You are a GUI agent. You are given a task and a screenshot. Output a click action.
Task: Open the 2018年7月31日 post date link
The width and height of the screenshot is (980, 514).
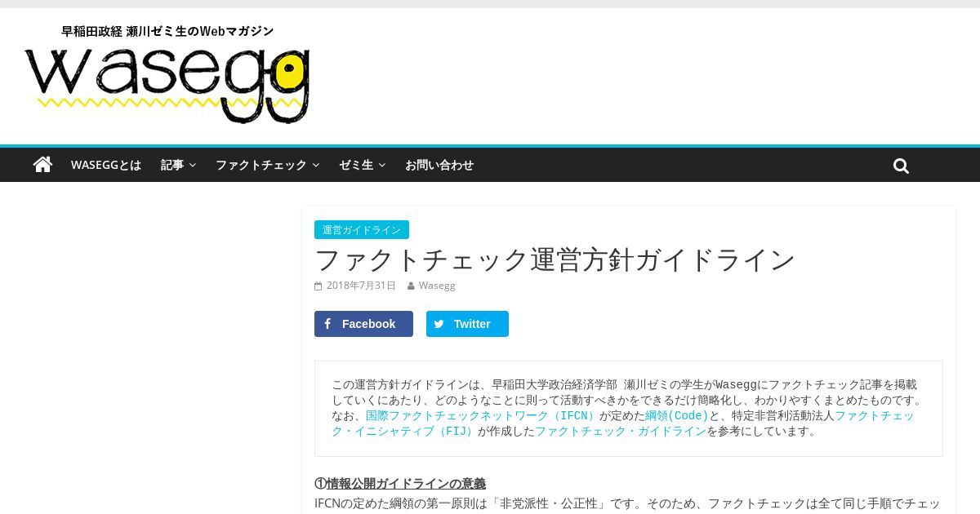point(361,286)
